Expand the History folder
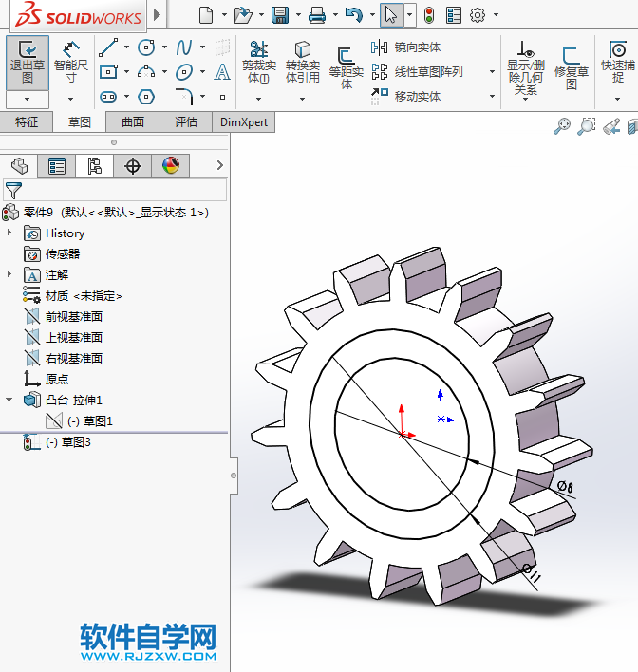Viewport: 638px width, 672px height. 9,233
